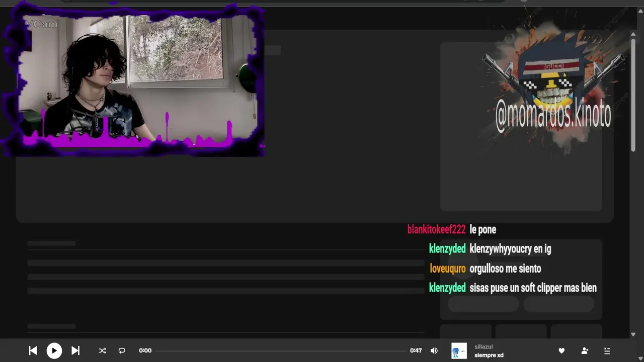The width and height of the screenshot is (644, 362).
Task: Skip to the next track
Action: [75, 350]
